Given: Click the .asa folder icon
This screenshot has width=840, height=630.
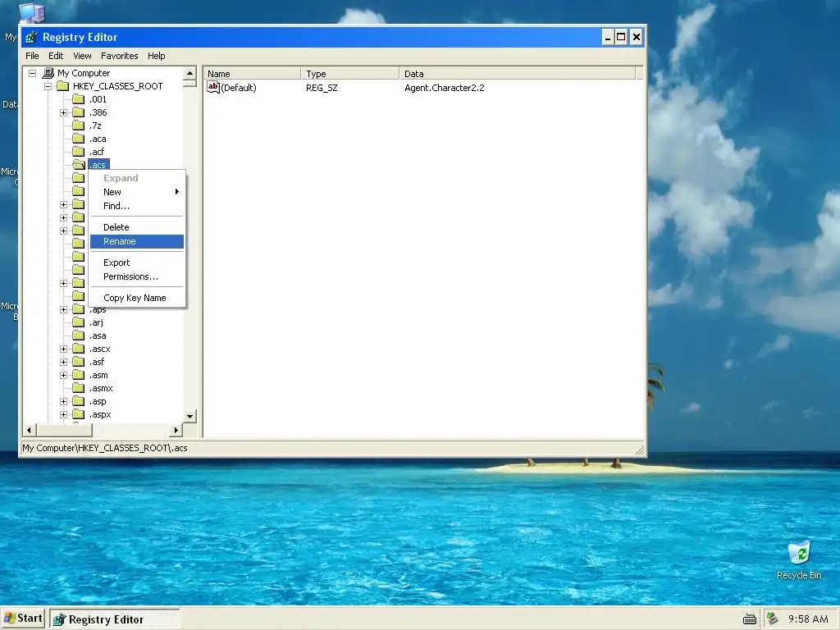Looking at the screenshot, I should click(x=79, y=336).
